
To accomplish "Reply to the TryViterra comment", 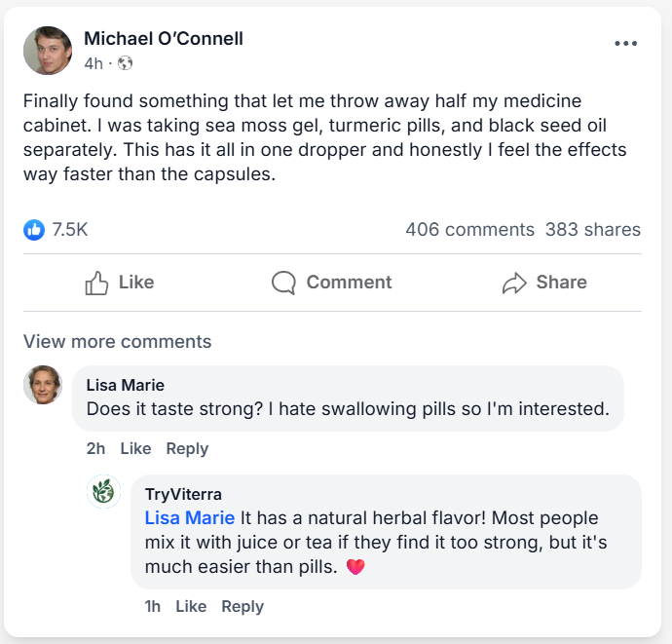I will pyautogui.click(x=243, y=606).
